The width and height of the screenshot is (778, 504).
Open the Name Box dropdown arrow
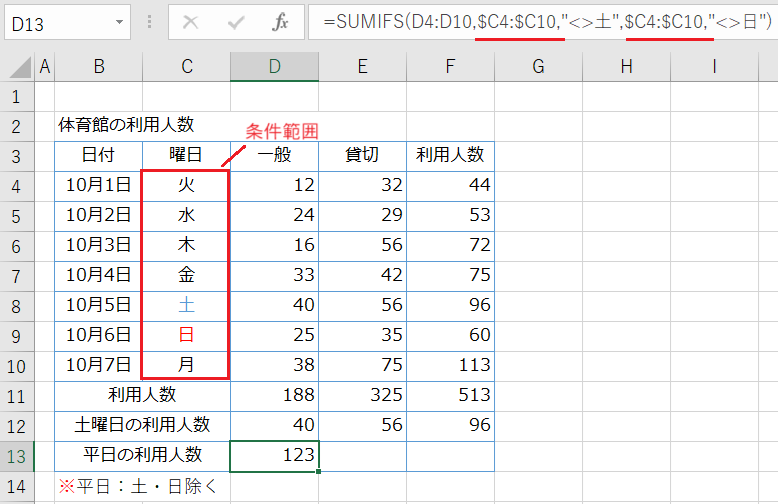coord(119,22)
